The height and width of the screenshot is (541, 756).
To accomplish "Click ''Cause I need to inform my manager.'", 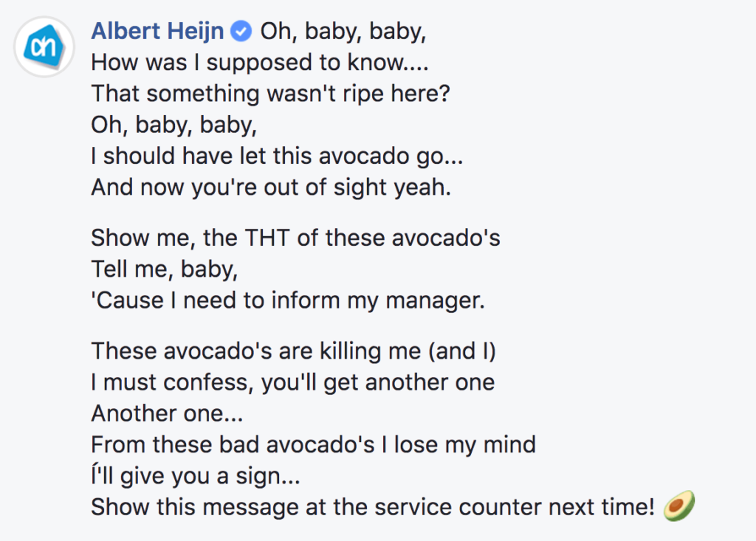I will [288, 301].
